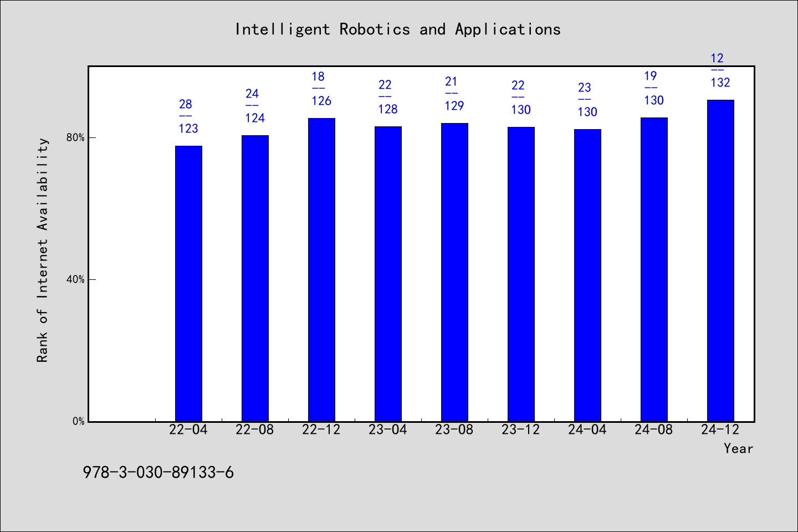The height and width of the screenshot is (532, 798).
Task: Click the 23-04 axis label
Action: point(388,429)
